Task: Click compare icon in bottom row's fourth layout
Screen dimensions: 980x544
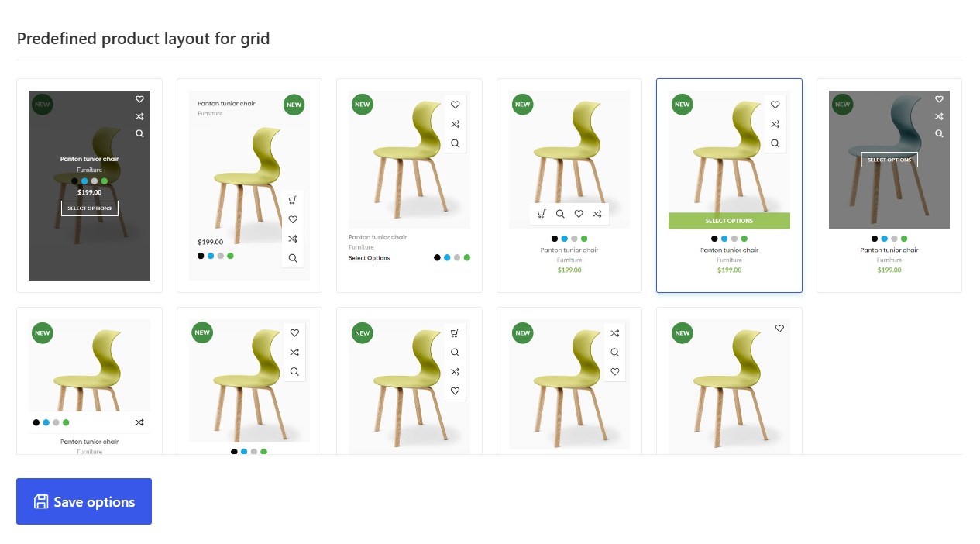Action: tap(614, 333)
